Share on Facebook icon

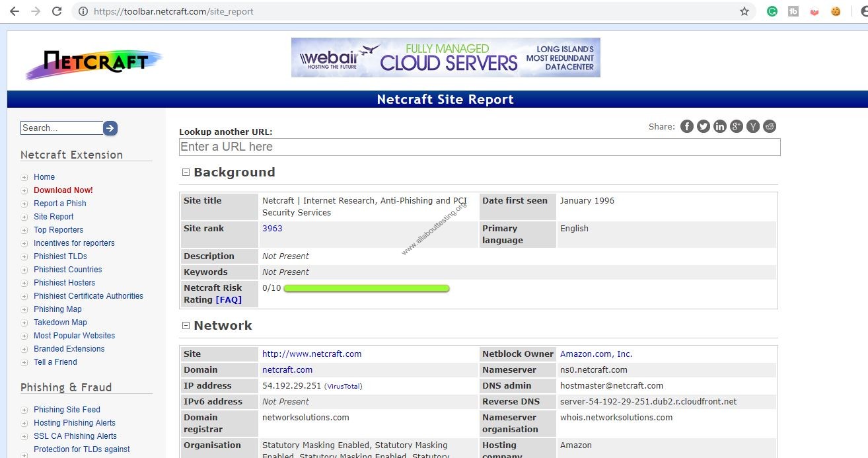pos(687,126)
